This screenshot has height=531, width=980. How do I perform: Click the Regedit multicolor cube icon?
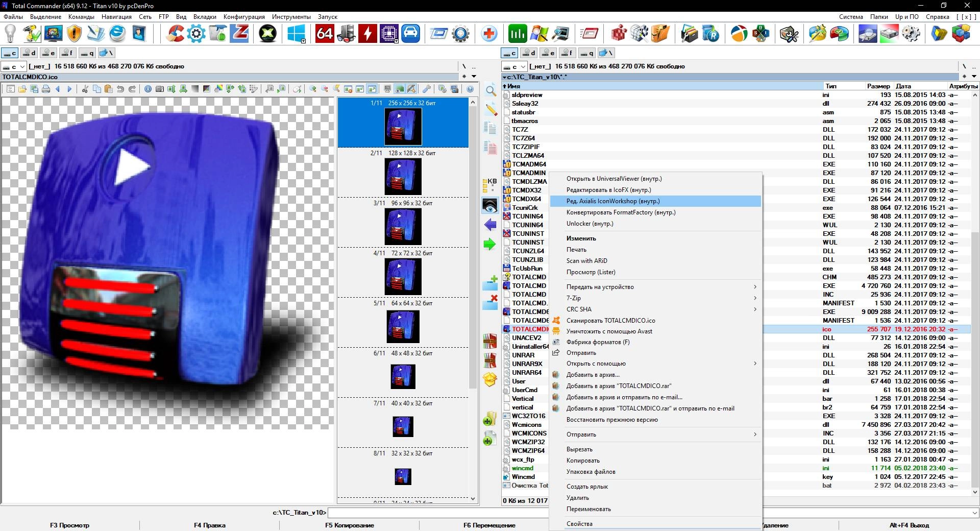961,34
